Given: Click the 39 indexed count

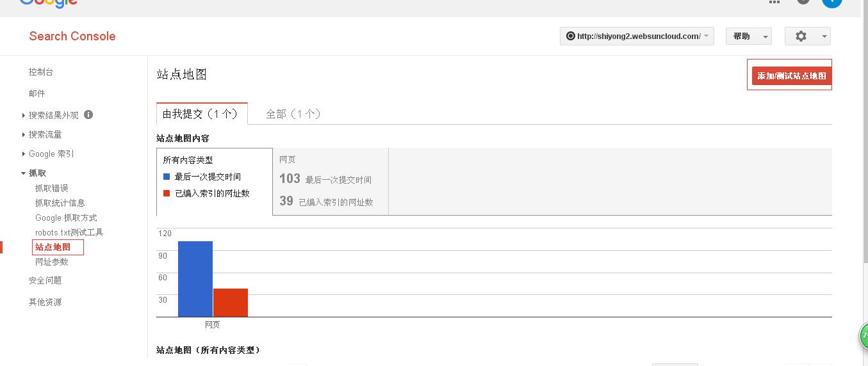Looking at the screenshot, I should [x=286, y=201].
